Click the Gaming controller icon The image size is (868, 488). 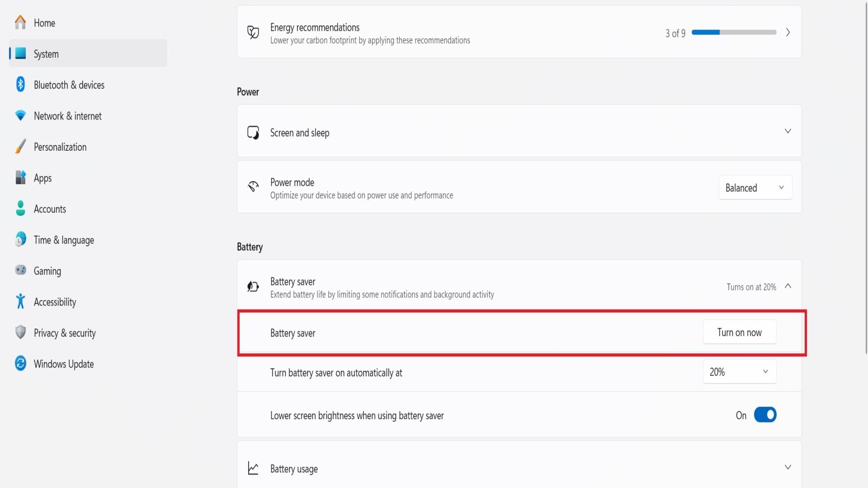[x=20, y=270]
